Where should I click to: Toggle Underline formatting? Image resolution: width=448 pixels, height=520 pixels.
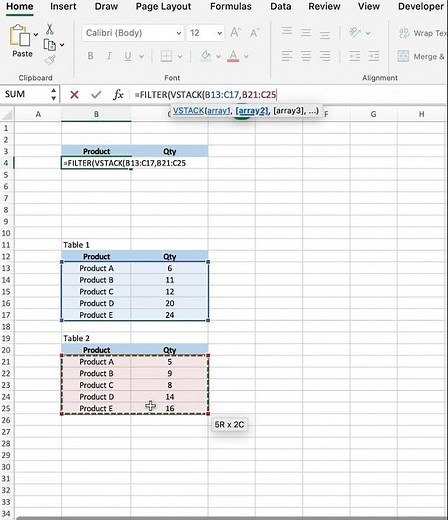pyautogui.click(x=127, y=56)
